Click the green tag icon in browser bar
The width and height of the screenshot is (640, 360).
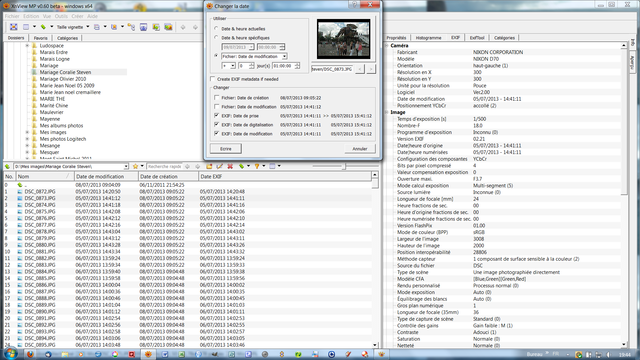(x=242, y=167)
